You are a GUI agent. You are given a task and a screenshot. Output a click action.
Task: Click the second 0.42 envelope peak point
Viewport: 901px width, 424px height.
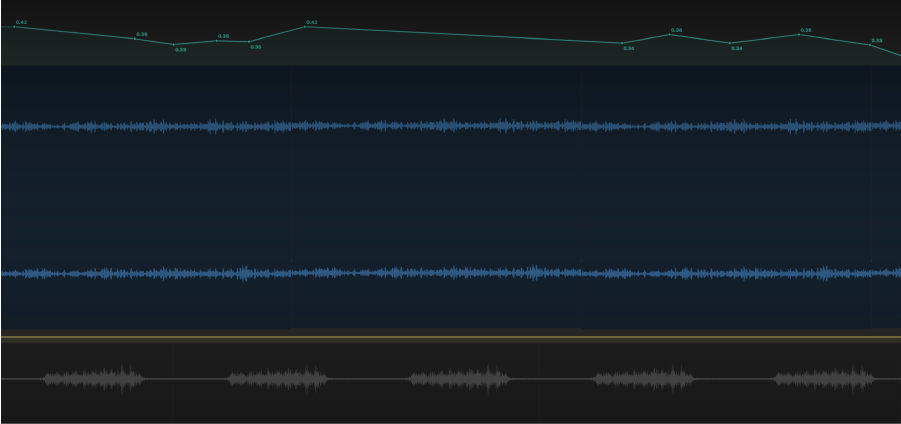coord(305,26)
